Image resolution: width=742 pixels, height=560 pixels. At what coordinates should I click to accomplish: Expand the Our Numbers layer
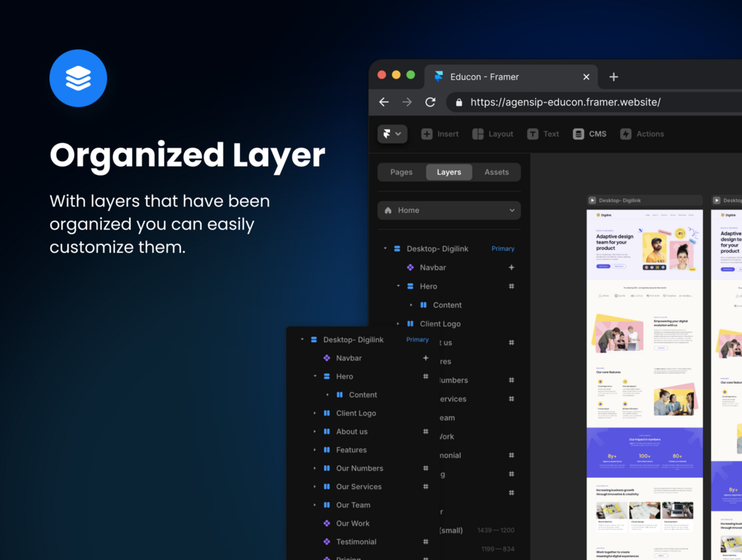pyautogui.click(x=315, y=469)
